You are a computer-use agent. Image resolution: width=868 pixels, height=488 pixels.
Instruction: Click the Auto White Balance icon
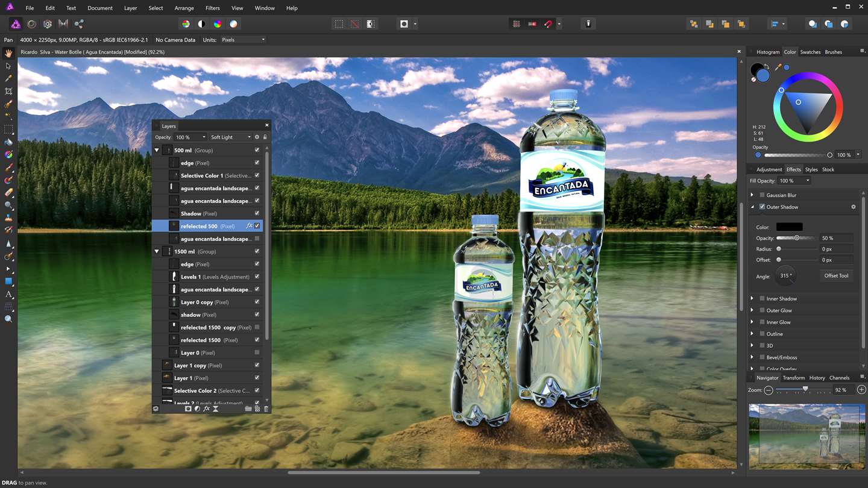point(233,24)
